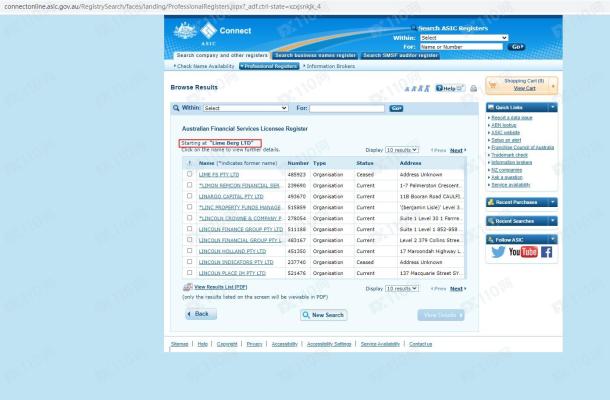Open the ASIC Connect logo
The height and width of the screenshot is (400, 610).
[212, 32]
